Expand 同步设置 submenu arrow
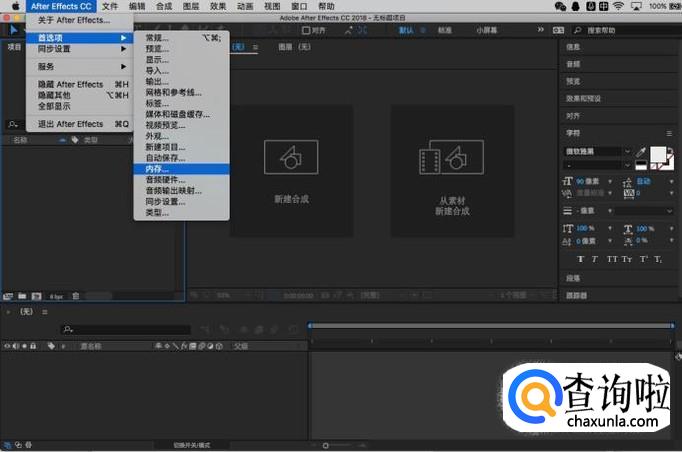This screenshot has height=452, width=682. pos(124,49)
